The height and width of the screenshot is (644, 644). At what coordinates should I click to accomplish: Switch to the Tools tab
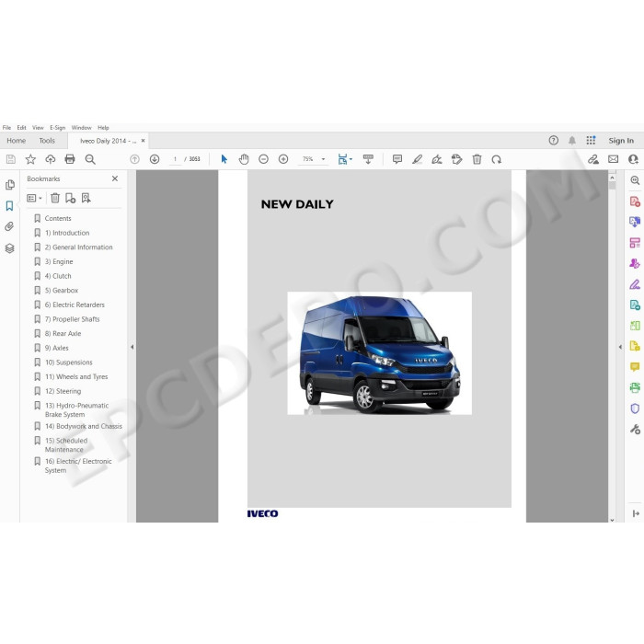pos(47,141)
